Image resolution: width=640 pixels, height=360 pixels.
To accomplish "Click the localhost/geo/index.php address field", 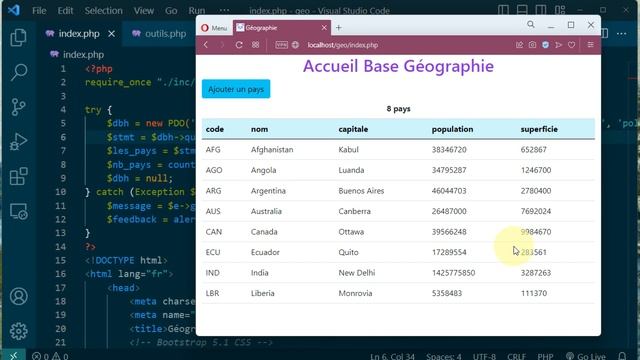I will pyautogui.click(x=342, y=45).
